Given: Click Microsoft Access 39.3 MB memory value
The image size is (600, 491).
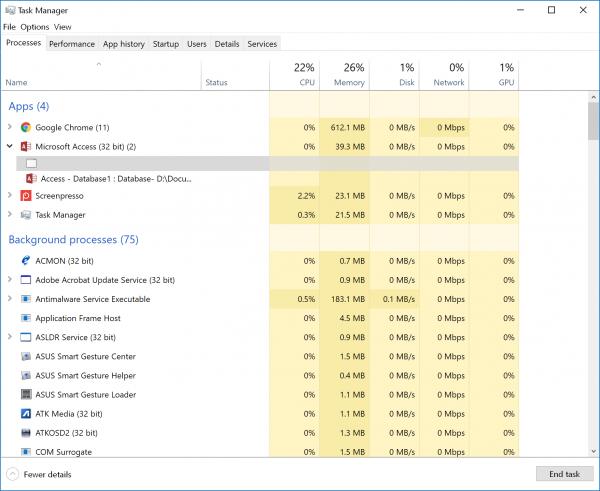Looking at the screenshot, I should coord(350,147).
